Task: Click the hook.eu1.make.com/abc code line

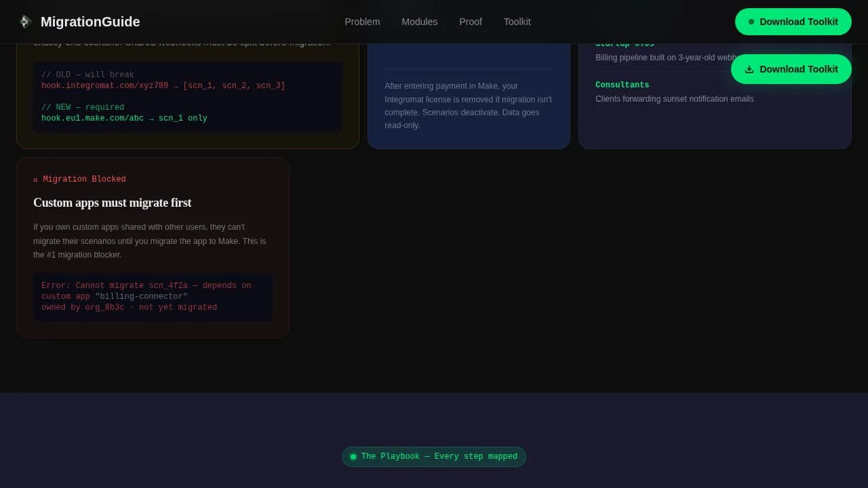Action: click(125, 118)
